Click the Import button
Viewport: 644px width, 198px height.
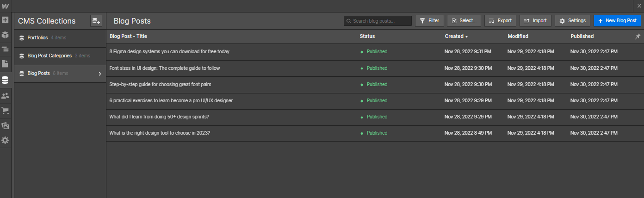pyautogui.click(x=535, y=21)
